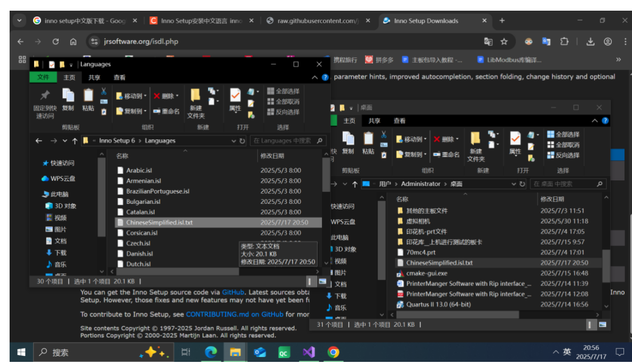Click the Up arrow in Languages window navigation

(x=75, y=141)
